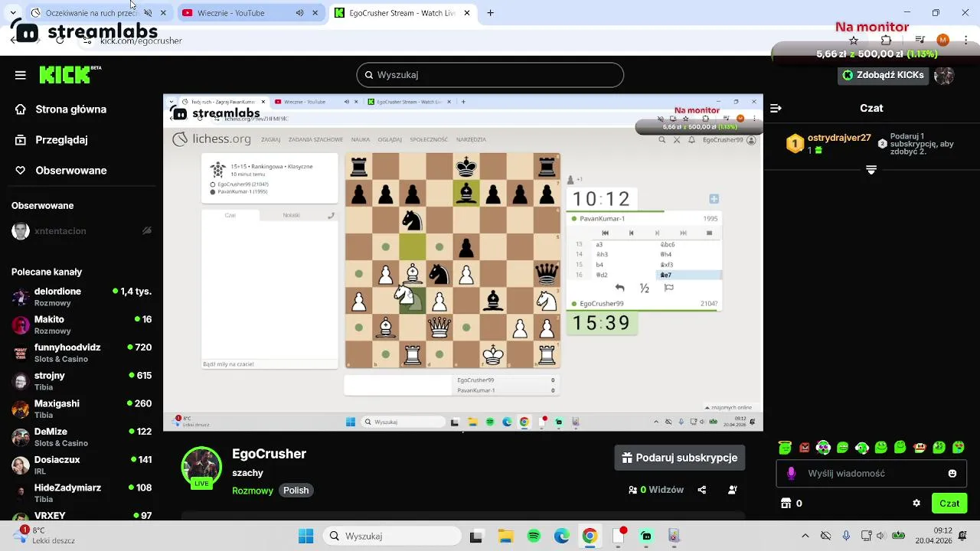The width and height of the screenshot is (980, 551).
Task: Click the system tray volume icon
Action: pyautogui.click(x=880, y=536)
